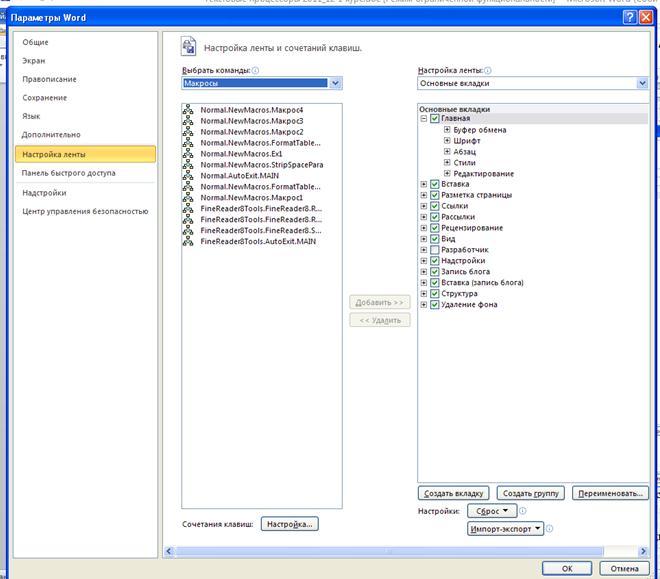Image resolution: width=660 pixels, height=579 pixels.
Task: Open Центр управления безопасностью category
Action: (x=85, y=211)
